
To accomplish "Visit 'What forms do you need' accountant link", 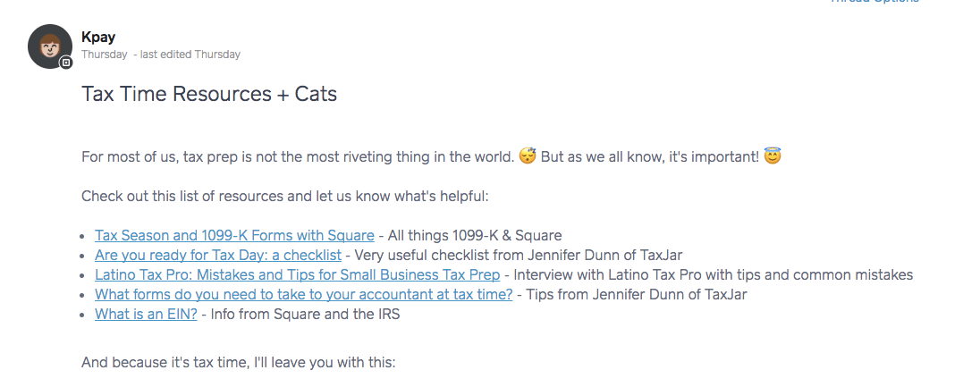I will (x=304, y=294).
